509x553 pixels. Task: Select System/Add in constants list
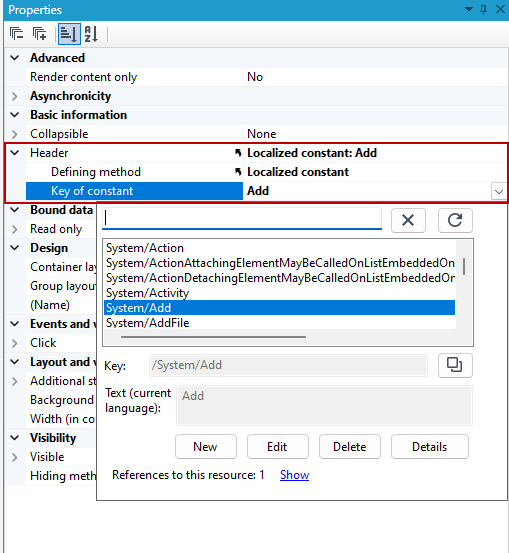279,308
